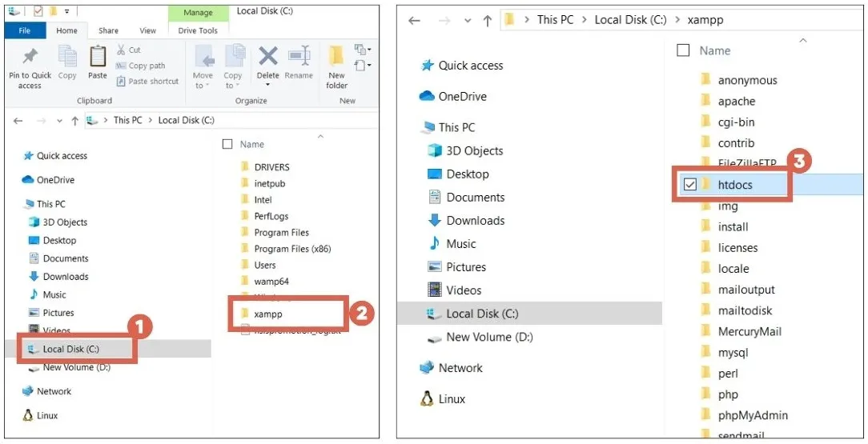Select the mysql folder icon

click(705, 352)
